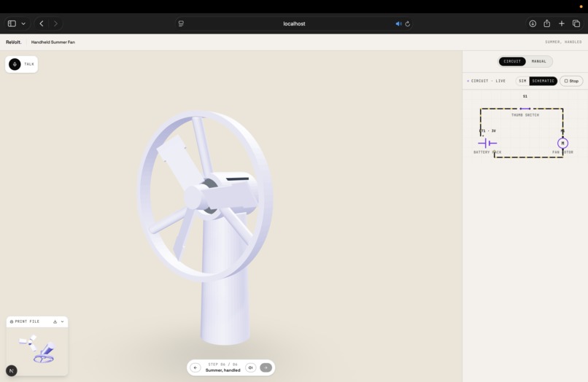Show the tab overview

point(576,23)
